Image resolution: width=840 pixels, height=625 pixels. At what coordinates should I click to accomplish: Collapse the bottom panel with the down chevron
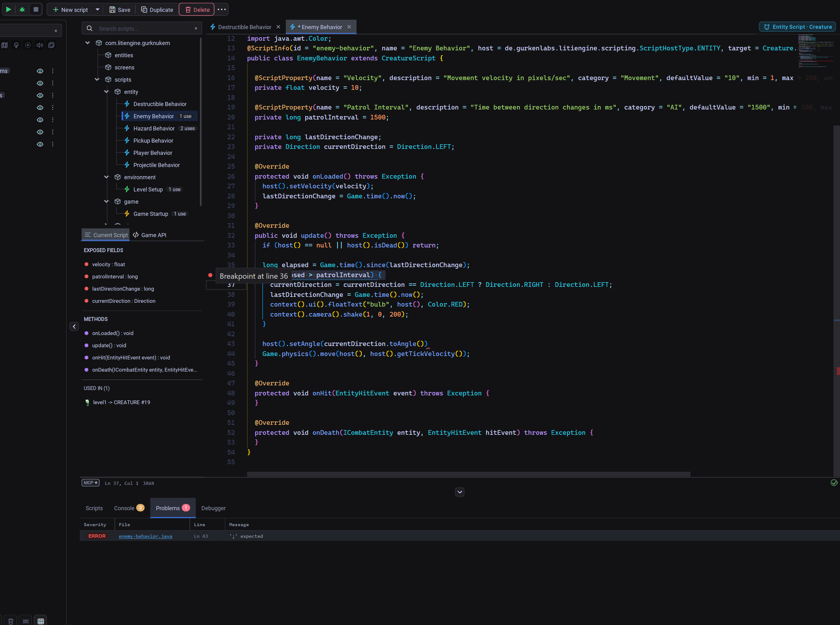[x=459, y=492]
